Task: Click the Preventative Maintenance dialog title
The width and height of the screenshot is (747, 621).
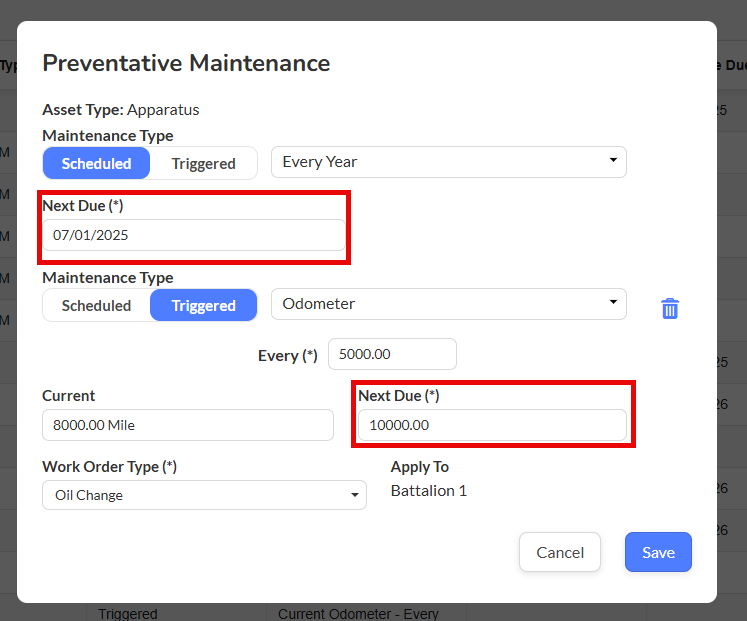Action: tap(186, 63)
